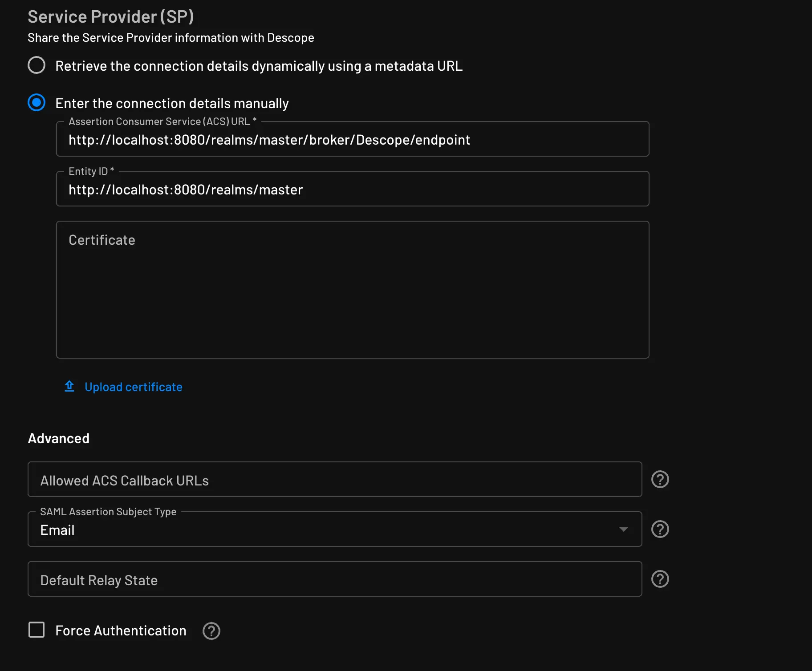The height and width of the screenshot is (671, 812).
Task: Click the upload arrow icon before Upload certificate
Action: point(69,386)
